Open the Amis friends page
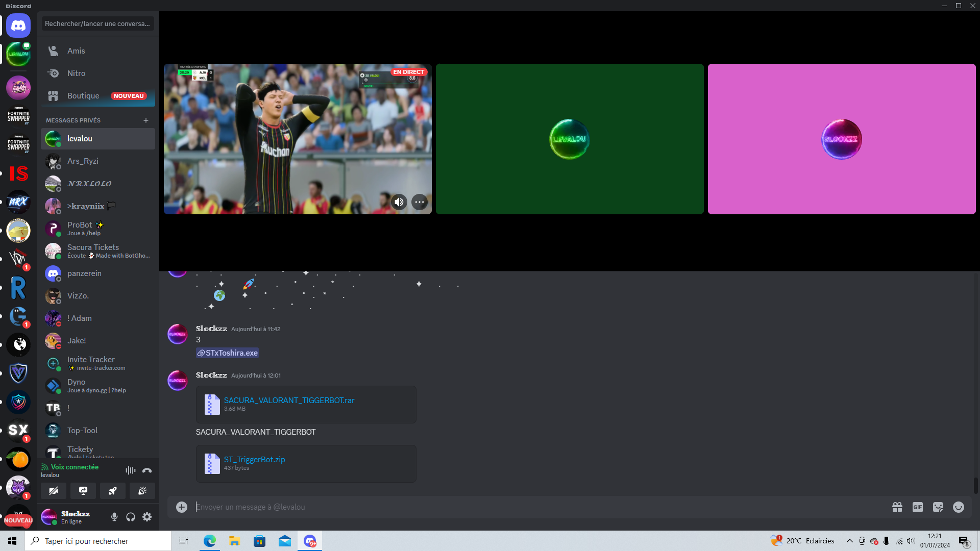Viewport: 980px width, 551px height. (98, 51)
